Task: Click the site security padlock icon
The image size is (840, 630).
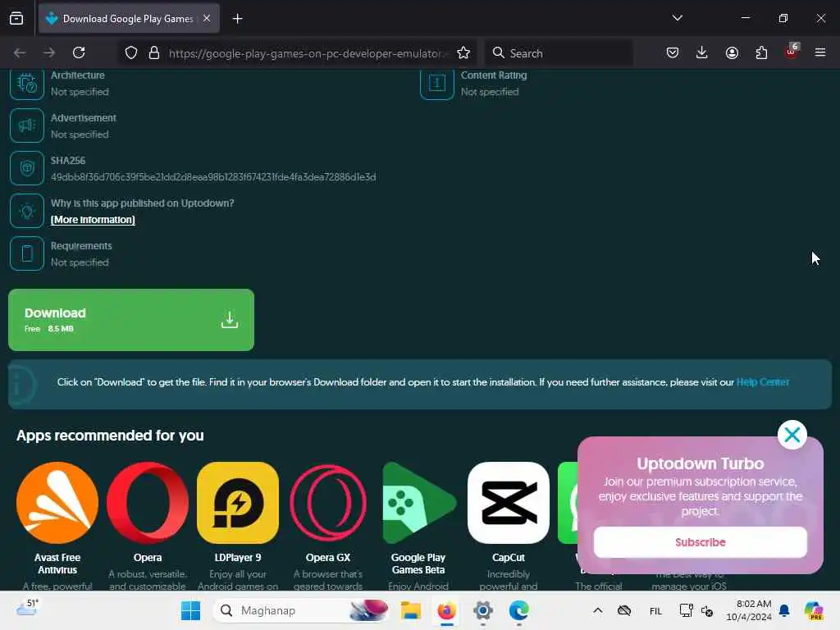Action: 154,52
